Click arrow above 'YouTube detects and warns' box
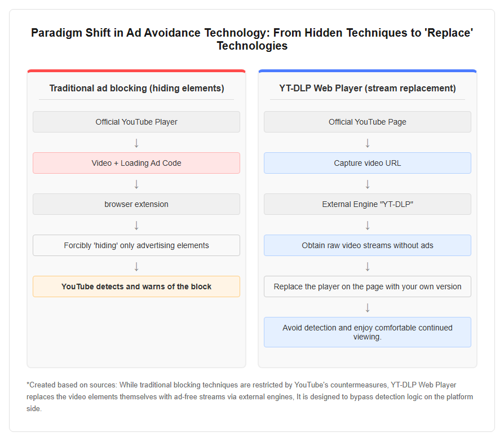Image resolution: width=504 pixels, height=441 pixels. (x=136, y=266)
